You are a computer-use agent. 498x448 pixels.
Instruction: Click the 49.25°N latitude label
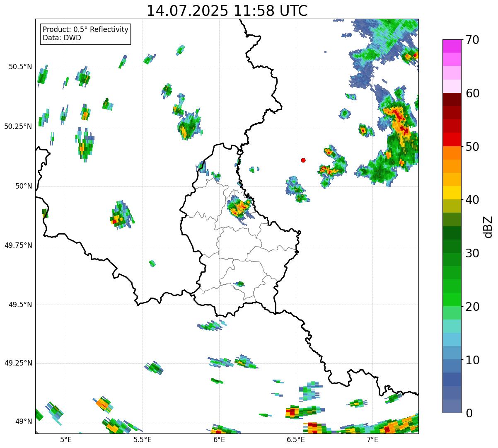click(x=18, y=363)
